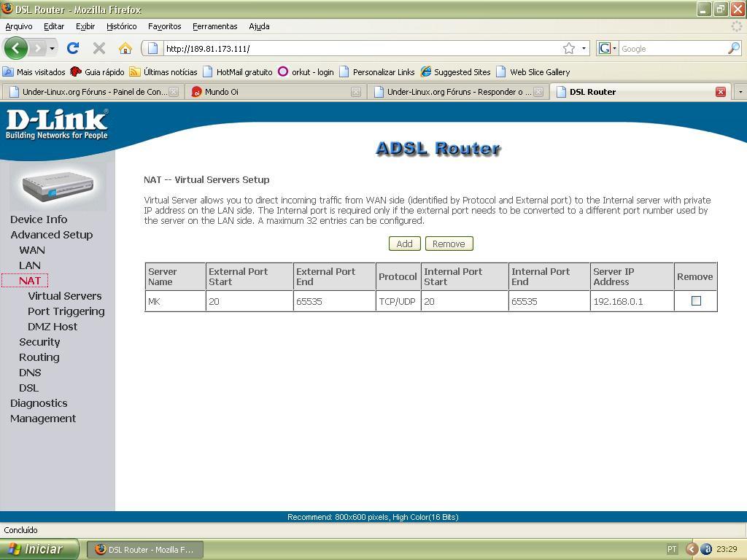The width and height of the screenshot is (747, 560).
Task: Open Management in the sidebar
Action: tap(43, 419)
